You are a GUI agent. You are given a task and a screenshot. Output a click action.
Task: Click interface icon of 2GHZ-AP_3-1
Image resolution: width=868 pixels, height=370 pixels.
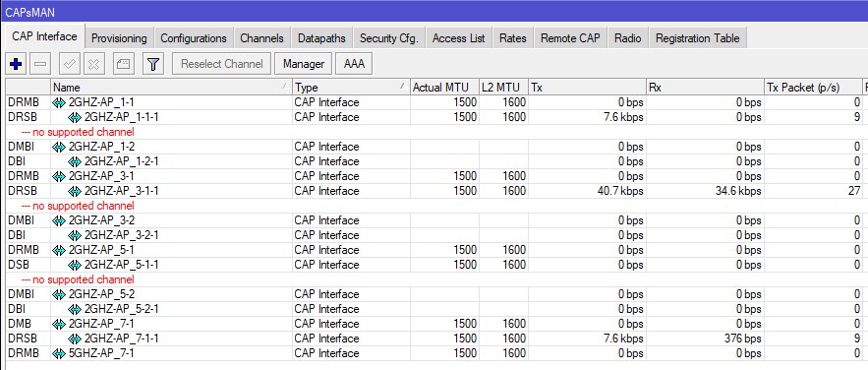click(59, 176)
